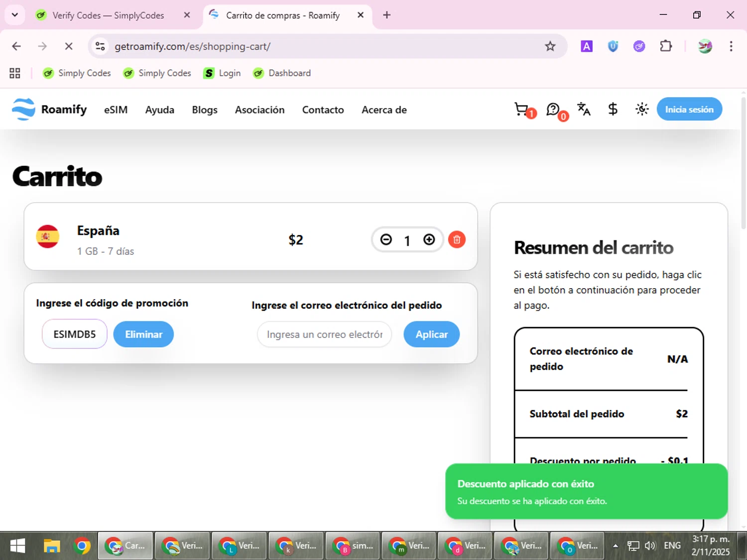The height and width of the screenshot is (560, 747).
Task: Click the 1 GB - 7 días text
Action: point(106,251)
